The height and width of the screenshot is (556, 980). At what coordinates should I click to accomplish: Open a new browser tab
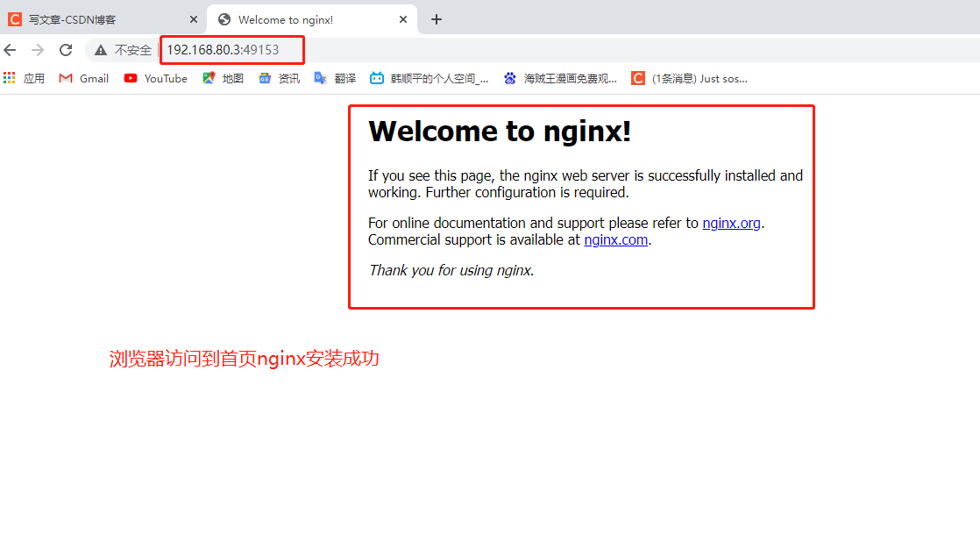point(436,18)
